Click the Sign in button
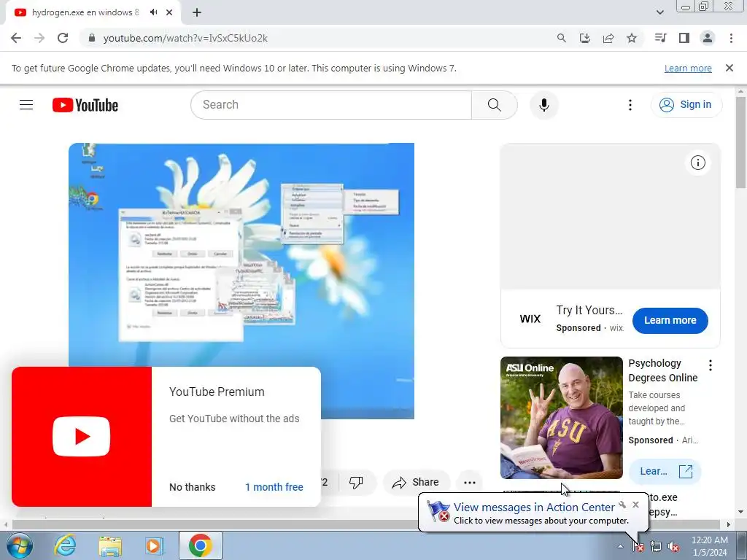The image size is (747, 560). click(x=686, y=105)
